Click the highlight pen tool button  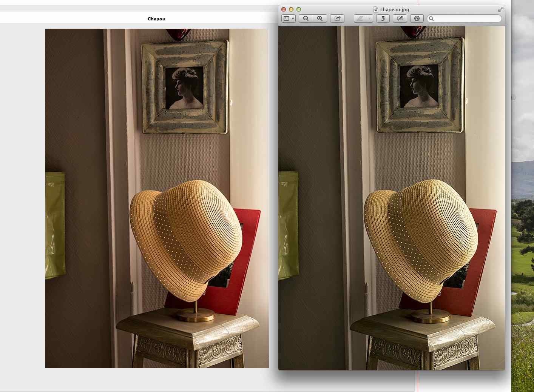point(360,18)
